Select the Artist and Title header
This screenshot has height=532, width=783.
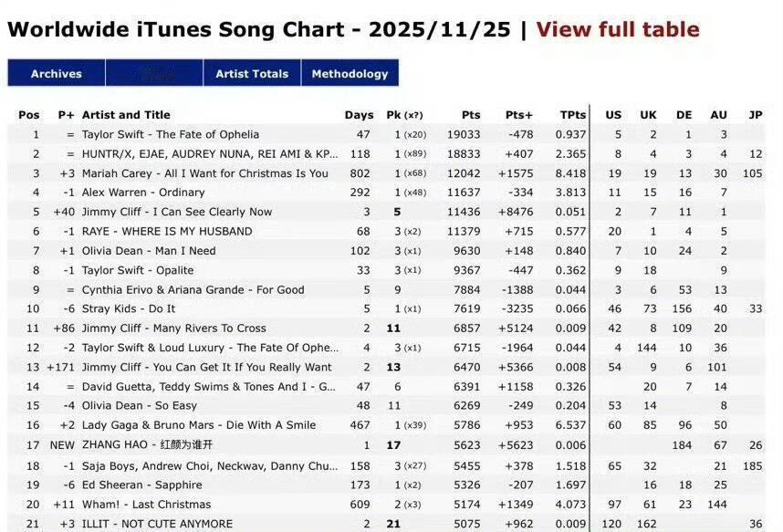click(126, 115)
